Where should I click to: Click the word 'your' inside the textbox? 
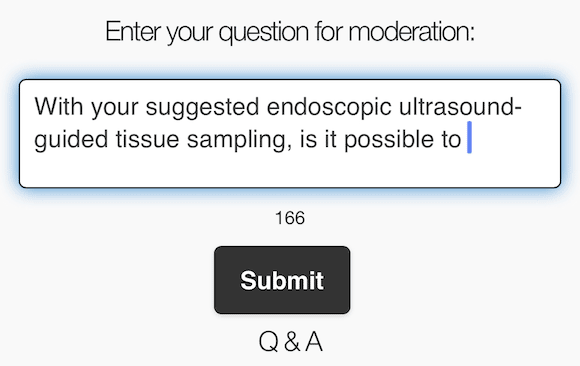click(114, 109)
